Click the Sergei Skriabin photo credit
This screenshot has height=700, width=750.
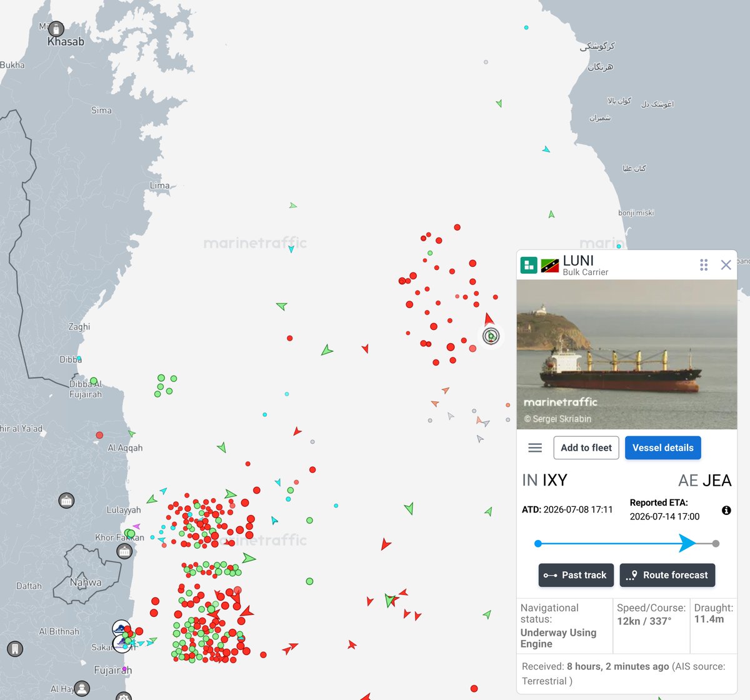click(x=557, y=419)
